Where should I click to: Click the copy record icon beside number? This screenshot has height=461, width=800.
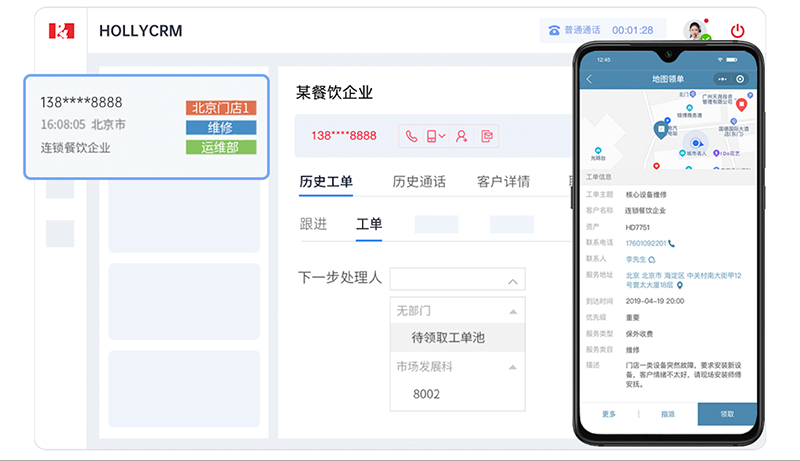click(x=487, y=136)
